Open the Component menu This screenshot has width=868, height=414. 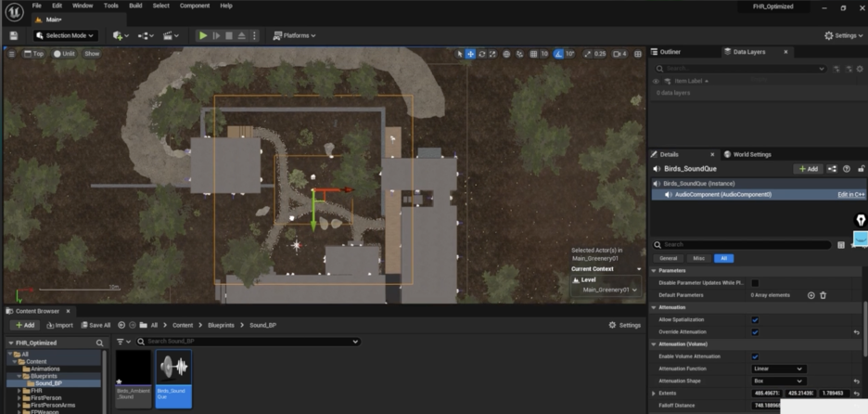(x=195, y=6)
